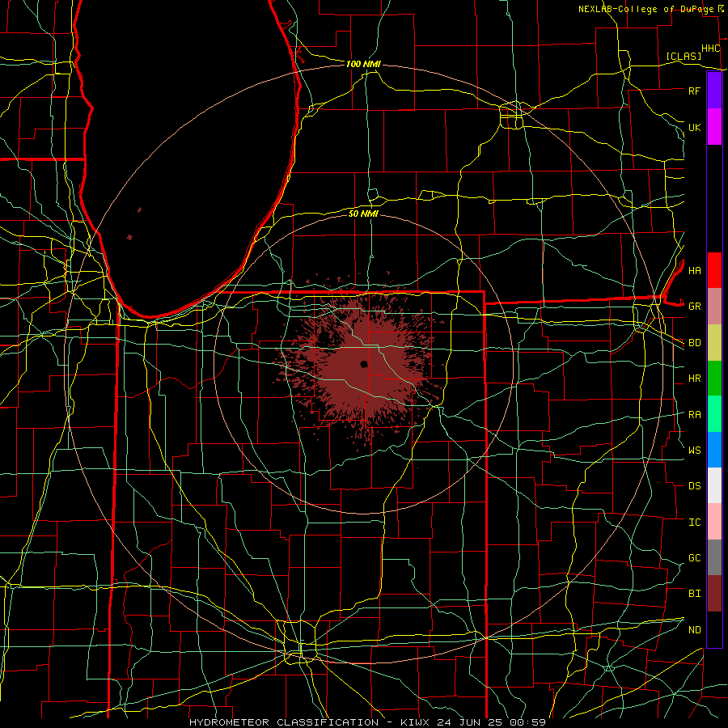Click the RF legend label
The width and height of the screenshot is (728, 728).
694,91
